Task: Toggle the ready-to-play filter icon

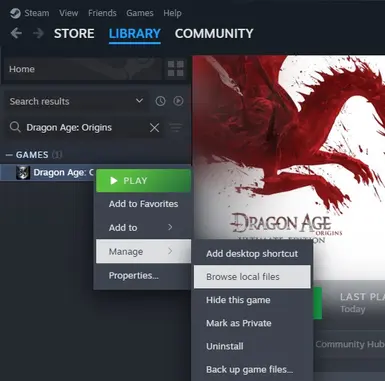Action: (178, 101)
